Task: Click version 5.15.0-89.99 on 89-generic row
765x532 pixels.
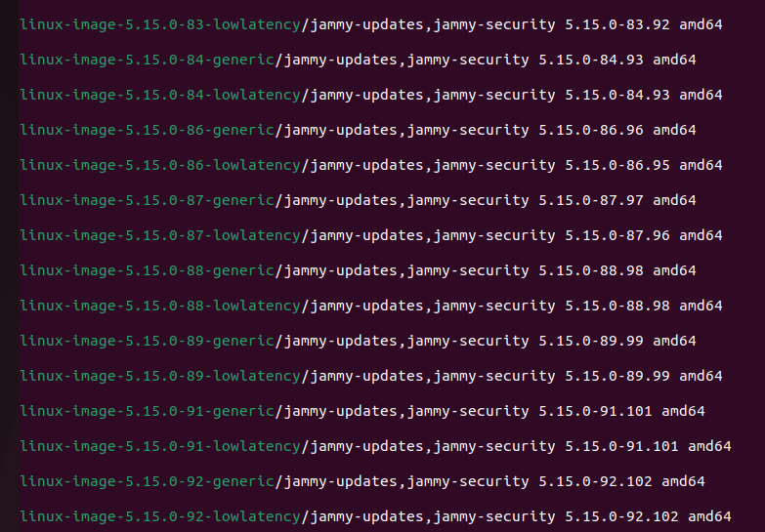Action: pos(591,341)
